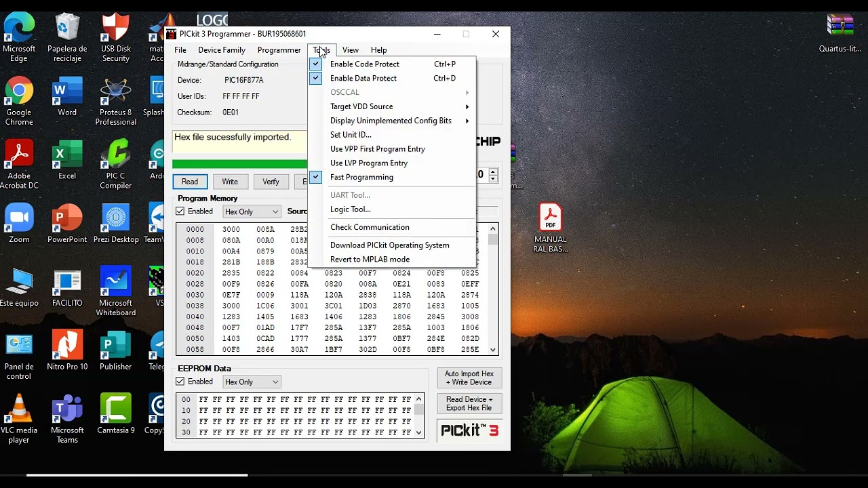Toggle Enable Code Protect option
The width and height of the screenshot is (868, 488).
click(x=392, y=64)
